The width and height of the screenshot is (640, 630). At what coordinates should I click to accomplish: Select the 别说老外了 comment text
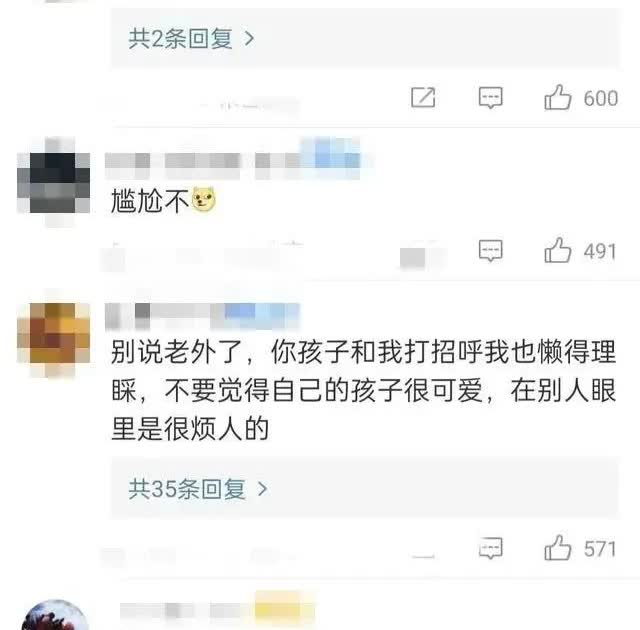tap(363, 390)
